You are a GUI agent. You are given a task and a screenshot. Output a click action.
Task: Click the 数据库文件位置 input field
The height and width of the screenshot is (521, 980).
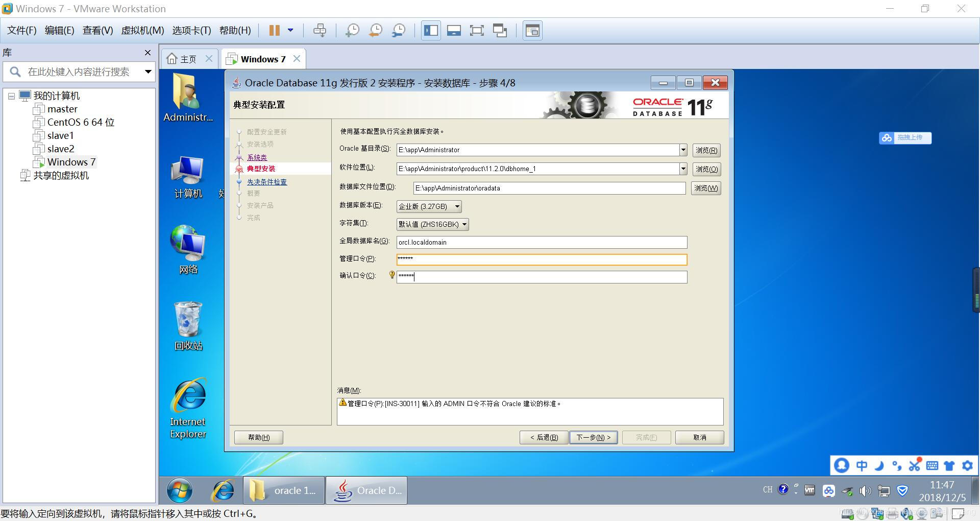[549, 188]
